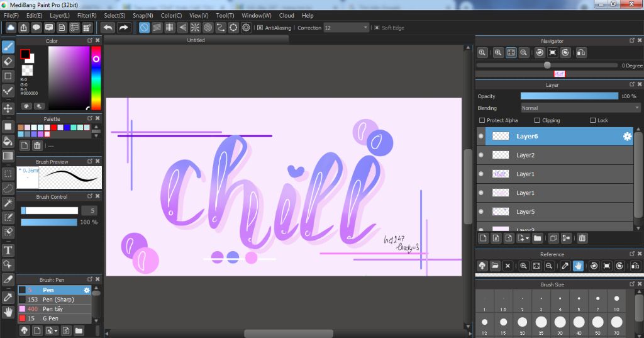Select the Text tool
This screenshot has height=338, width=644.
coord(8,250)
